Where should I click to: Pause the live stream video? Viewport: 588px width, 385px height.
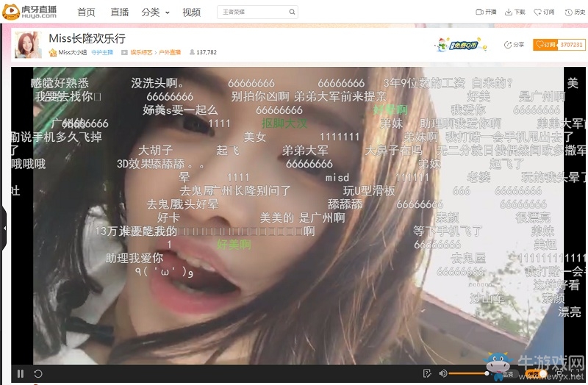point(21,374)
